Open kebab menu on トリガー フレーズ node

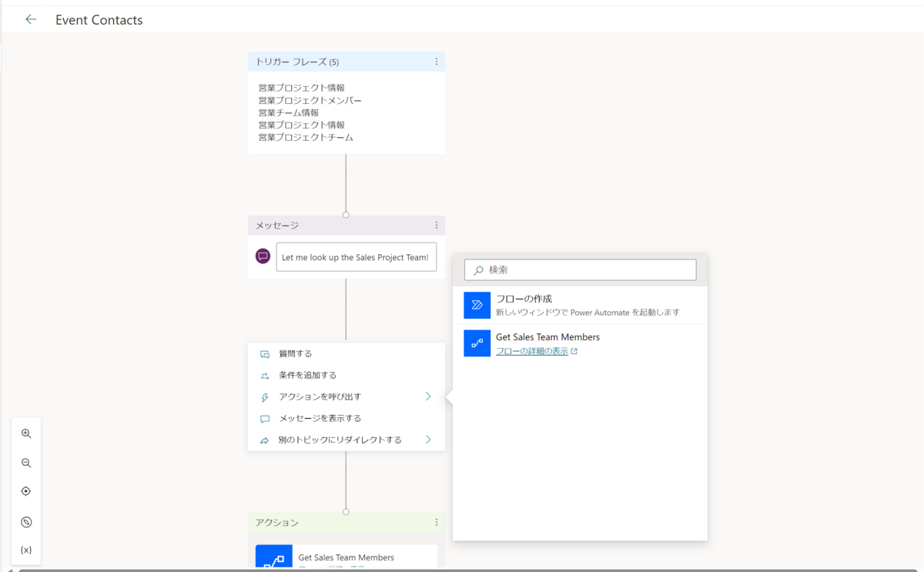pyautogui.click(x=437, y=61)
